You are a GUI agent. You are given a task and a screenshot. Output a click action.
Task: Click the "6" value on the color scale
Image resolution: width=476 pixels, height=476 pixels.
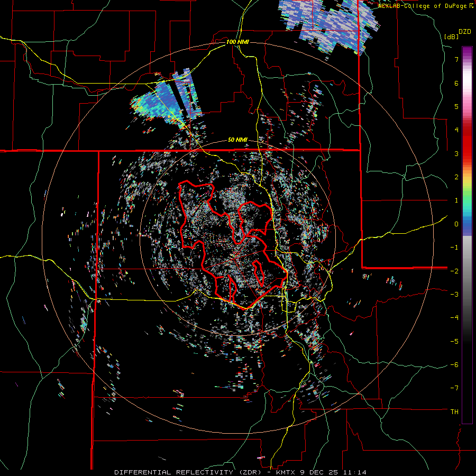[x=456, y=83]
